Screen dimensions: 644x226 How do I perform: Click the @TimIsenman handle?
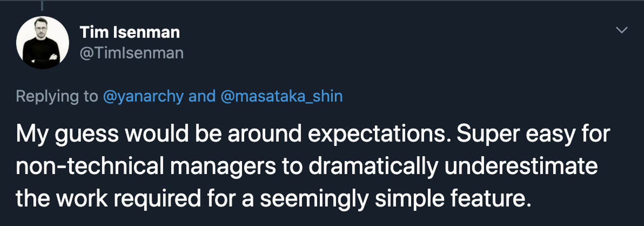click(131, 53)
